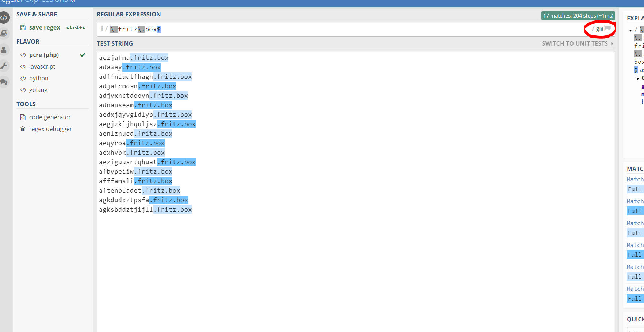Click the code generator file icon
Screen dimensions: 644x332
[23, 117]
